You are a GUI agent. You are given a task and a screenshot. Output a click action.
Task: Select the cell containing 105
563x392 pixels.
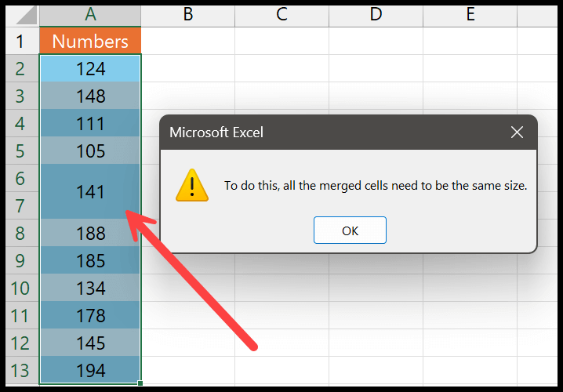[90, 151]
